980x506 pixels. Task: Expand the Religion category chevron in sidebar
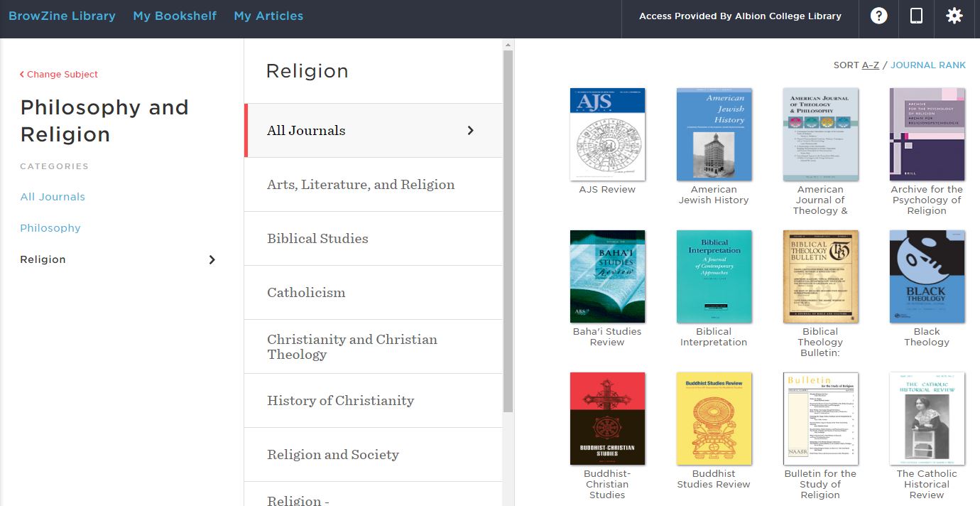212,259
